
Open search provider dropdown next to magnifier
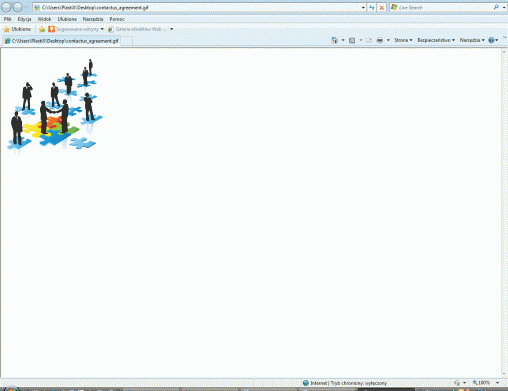tap(504, 7)
